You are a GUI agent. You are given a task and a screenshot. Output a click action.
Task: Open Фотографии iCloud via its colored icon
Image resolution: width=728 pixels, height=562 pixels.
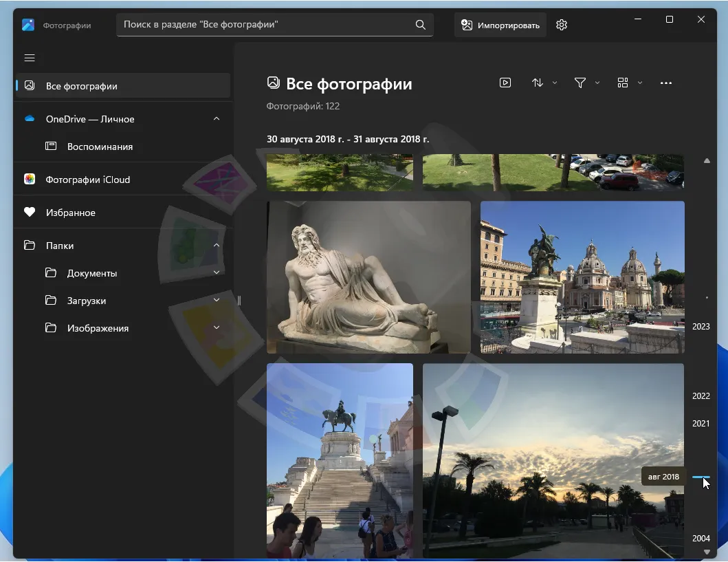click(x=29, y=179)
